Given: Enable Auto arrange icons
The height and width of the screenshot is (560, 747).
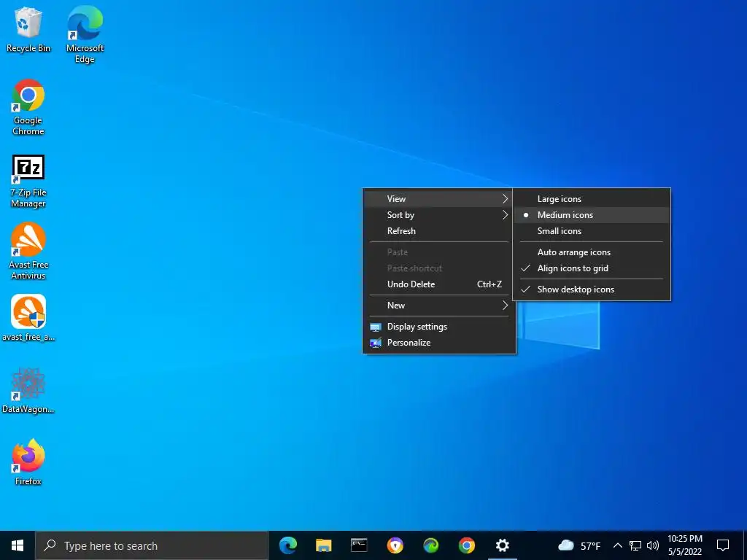Looking at the screenshot, I should coord(592,252).
